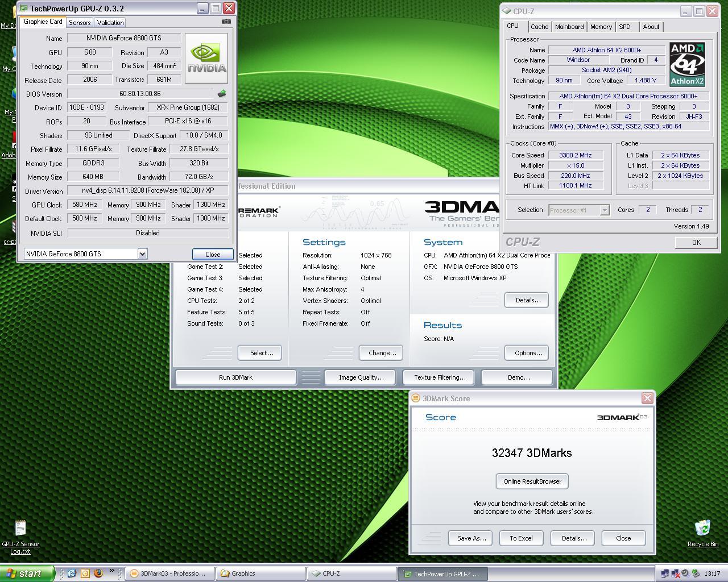Click the CPU-Z title bar app icon
The height and width of the screenshot is (582, 728).
(x=507, y=11)
